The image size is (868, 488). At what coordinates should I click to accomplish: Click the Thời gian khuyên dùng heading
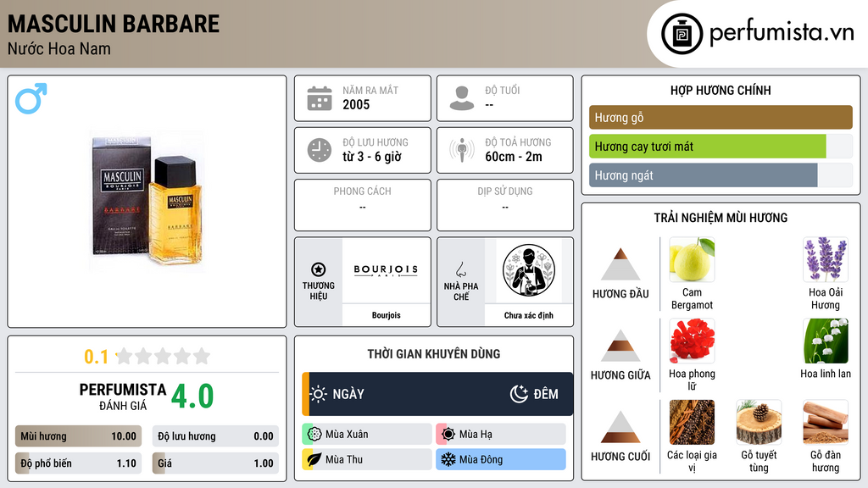click(x=433, y=353)
